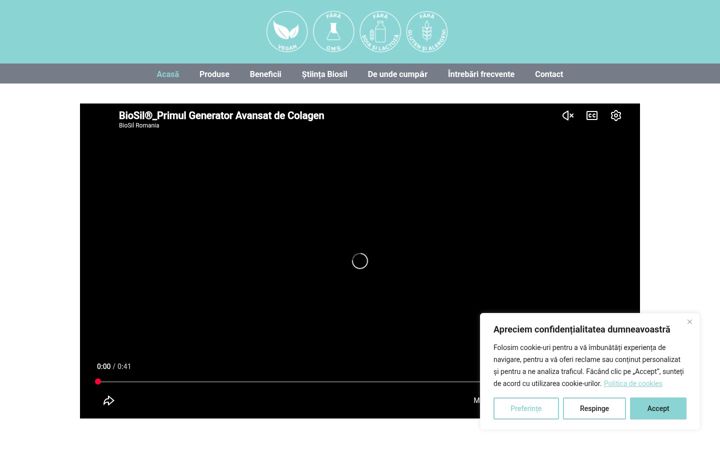Open the BioSil Romania channel link
Image resolution: width=720 pixels, height=450 pixels.
139,125
